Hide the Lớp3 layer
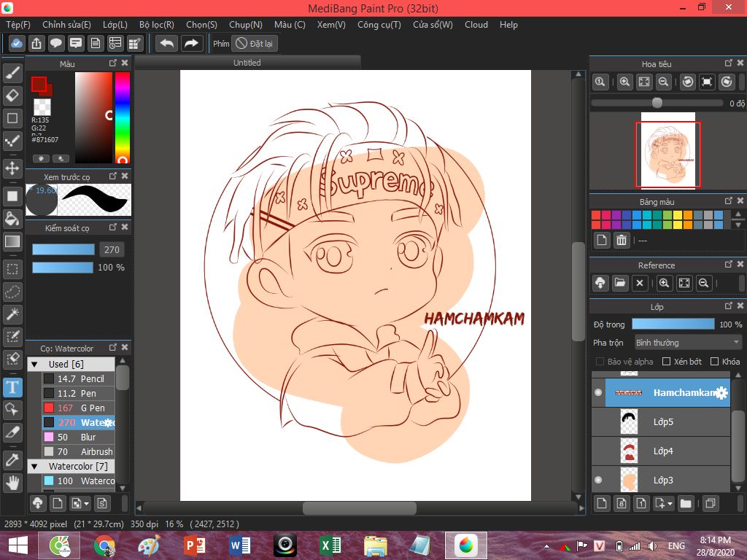The height and width of the screenshot is (560, 747). click(598, 480)
